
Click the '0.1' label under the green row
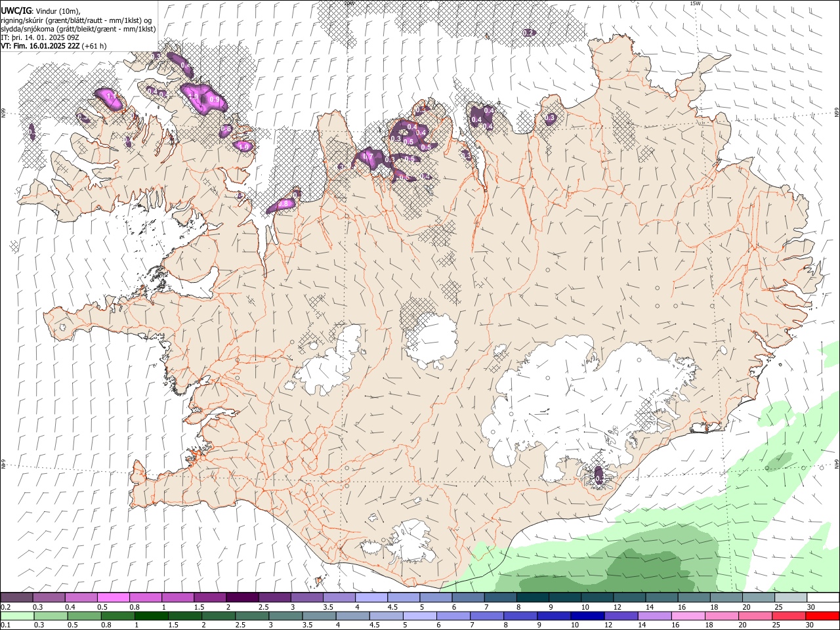pos(6,625)
